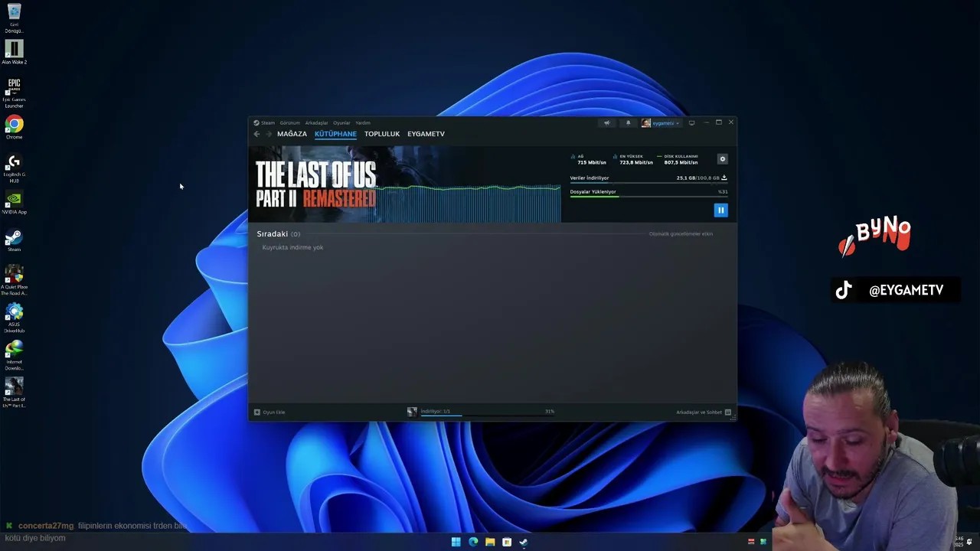Open the Oyunlar menu
This screenshot has width=980, height=551.
[341, 122]
